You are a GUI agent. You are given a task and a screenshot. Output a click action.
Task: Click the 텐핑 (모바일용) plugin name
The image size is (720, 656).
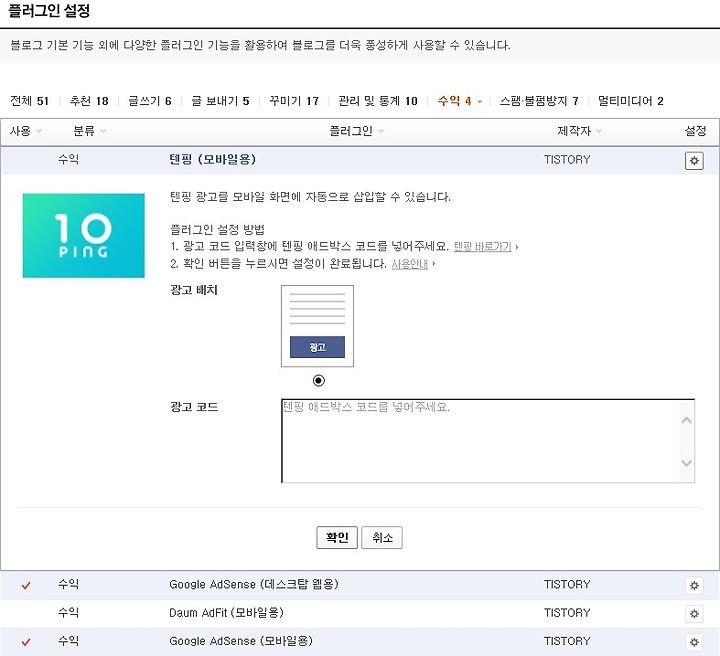pos(213,159)
